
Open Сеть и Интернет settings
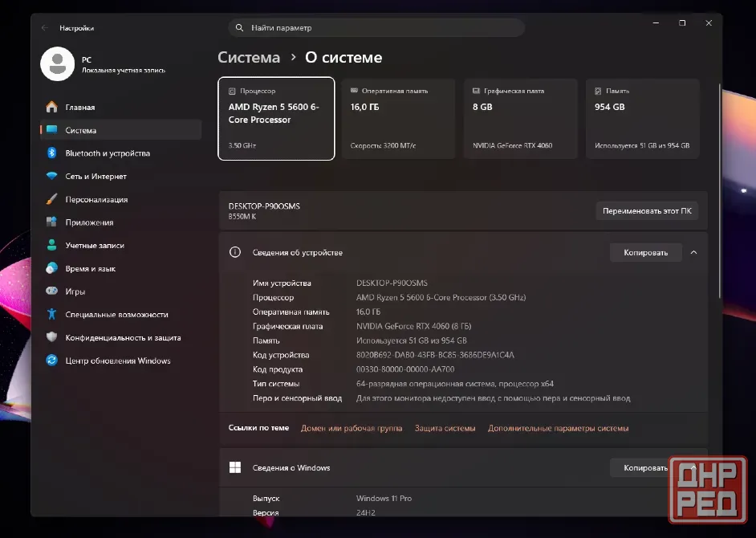pyautogui.click(x=120, y=176)
